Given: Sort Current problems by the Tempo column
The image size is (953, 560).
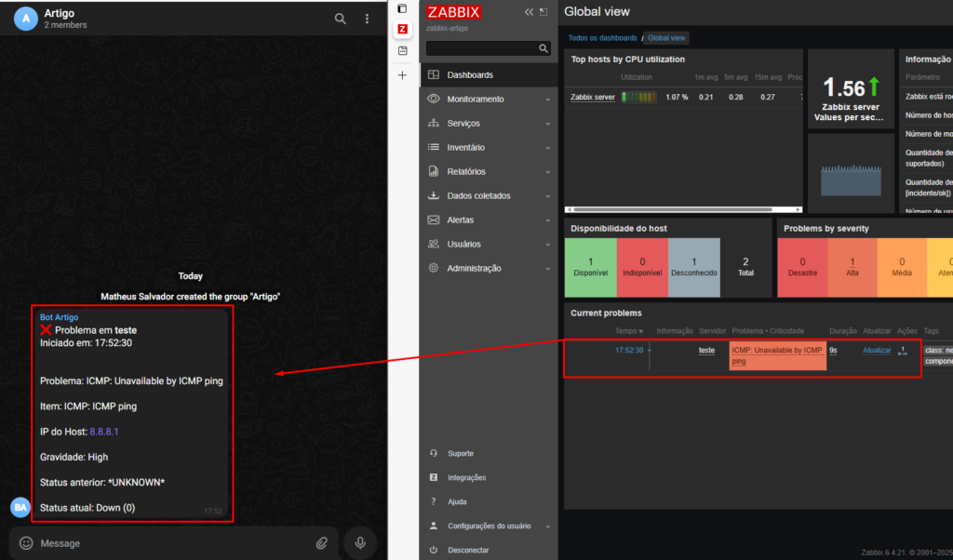Looking at the screenshot, I should (x=628, y=331).
